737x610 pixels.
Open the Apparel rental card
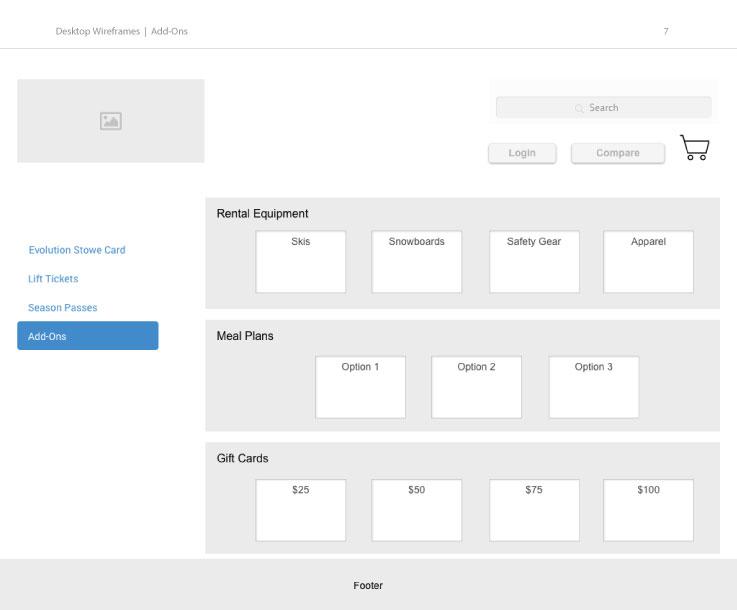(648, 262)
